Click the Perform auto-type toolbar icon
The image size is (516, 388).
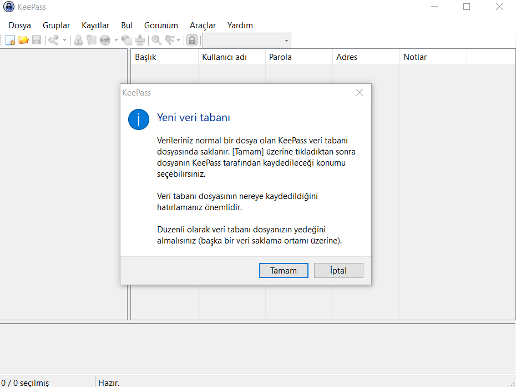(x=140, y=40)
